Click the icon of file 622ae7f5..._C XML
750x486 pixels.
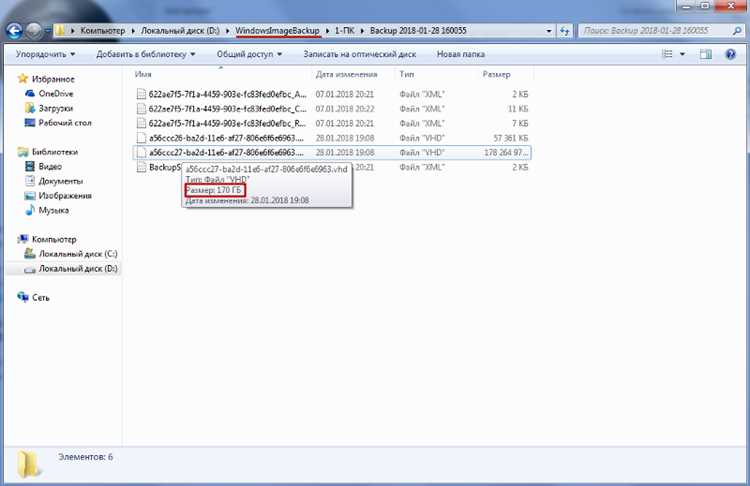141,109
